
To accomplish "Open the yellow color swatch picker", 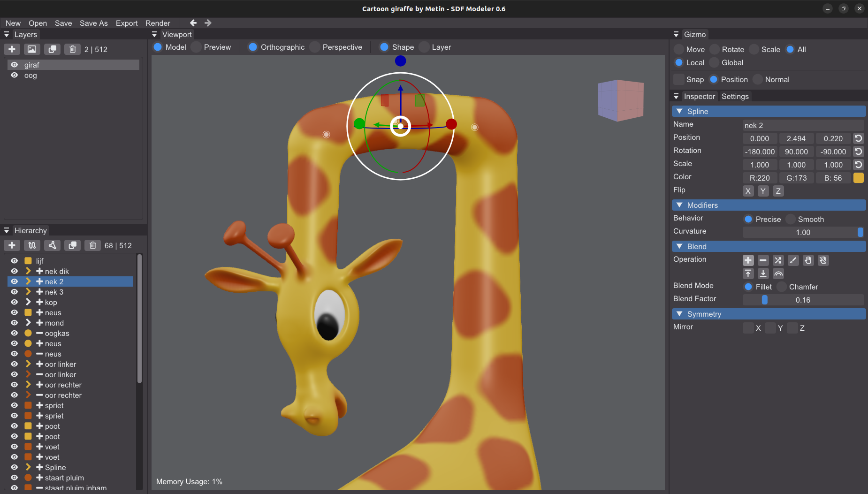I will (858, 178).
